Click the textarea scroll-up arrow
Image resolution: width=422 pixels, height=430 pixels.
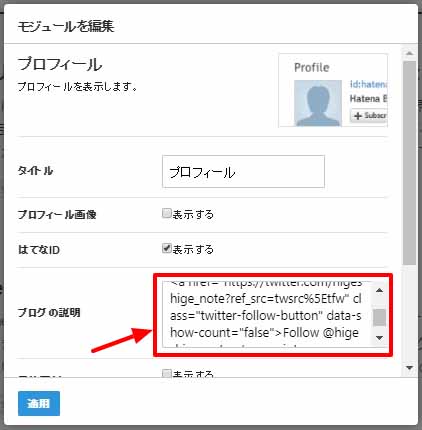(x=379, y=290)
